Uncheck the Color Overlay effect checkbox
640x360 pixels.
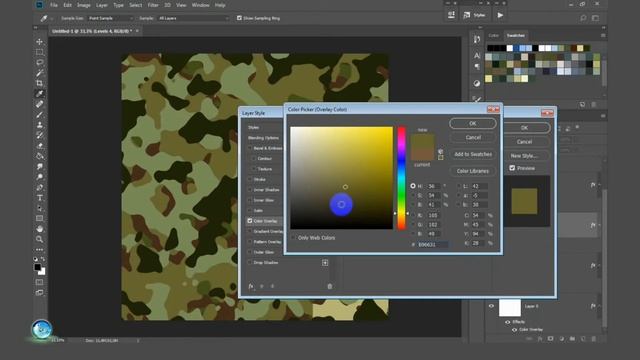(250, 221)
